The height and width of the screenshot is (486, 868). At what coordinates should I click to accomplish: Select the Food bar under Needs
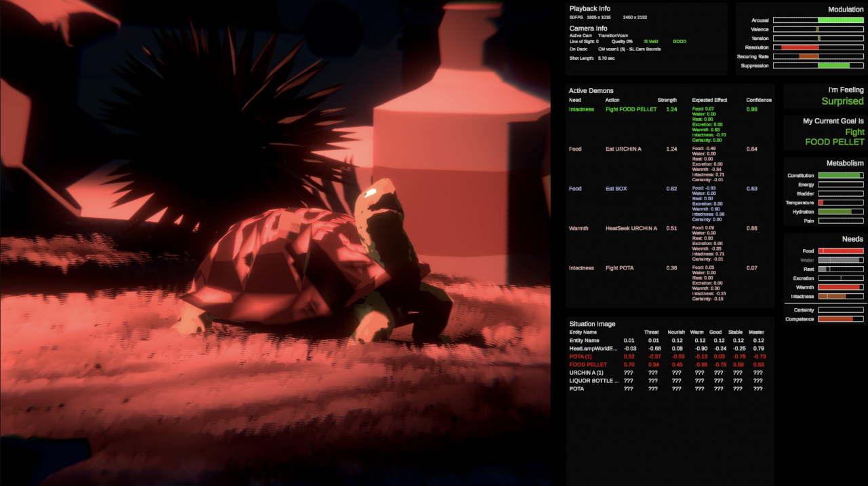(841, 251)
